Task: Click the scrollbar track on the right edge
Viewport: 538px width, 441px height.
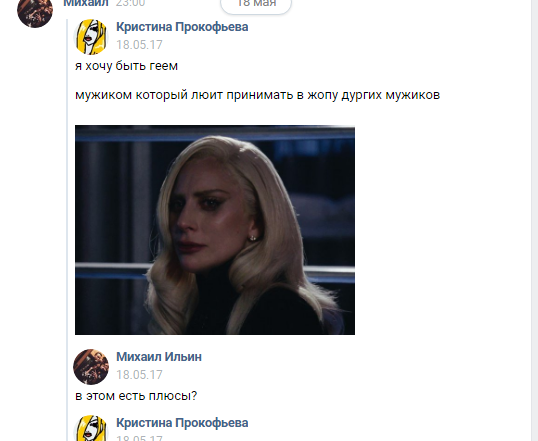Action: (x=535, y=220)
